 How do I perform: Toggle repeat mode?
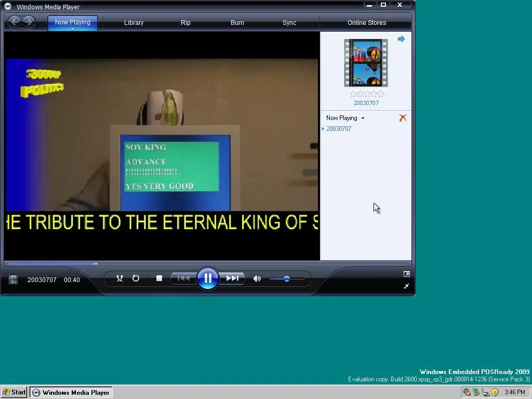click(136, 278)
